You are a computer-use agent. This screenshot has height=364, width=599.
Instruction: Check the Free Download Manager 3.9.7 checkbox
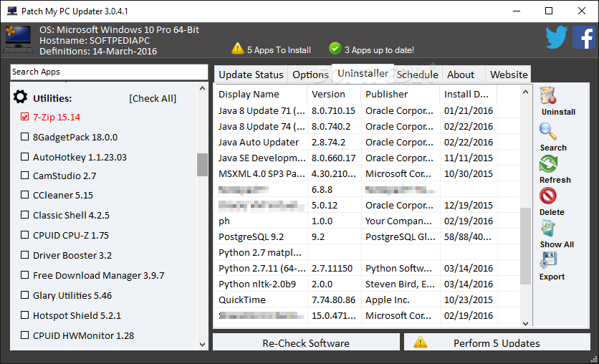click(x=24, y=275)
